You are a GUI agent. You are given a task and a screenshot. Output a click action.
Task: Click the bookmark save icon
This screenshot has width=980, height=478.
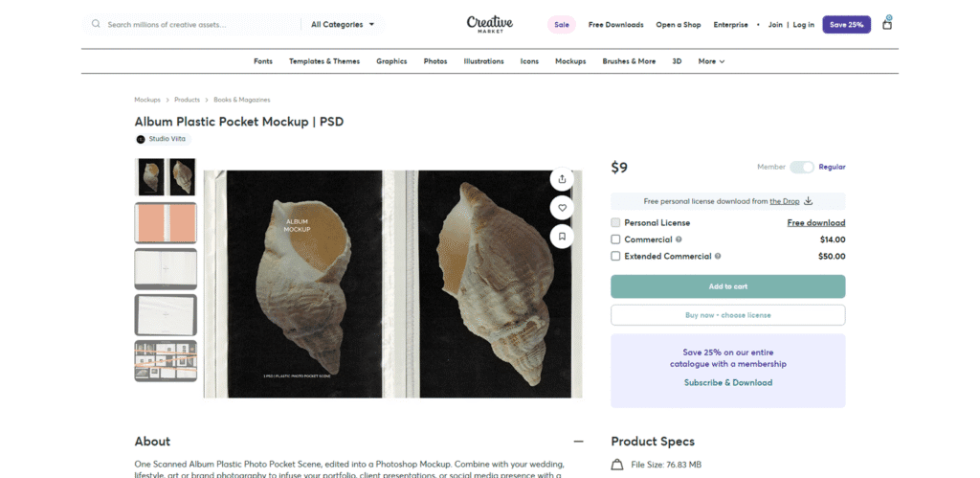562,236
